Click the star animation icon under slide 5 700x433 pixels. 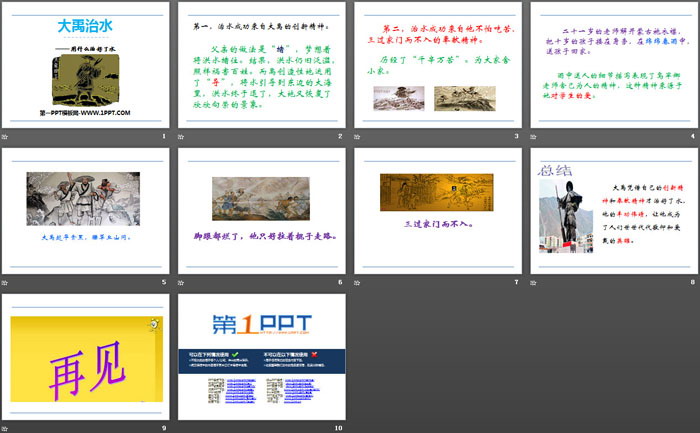click(4, 283)
